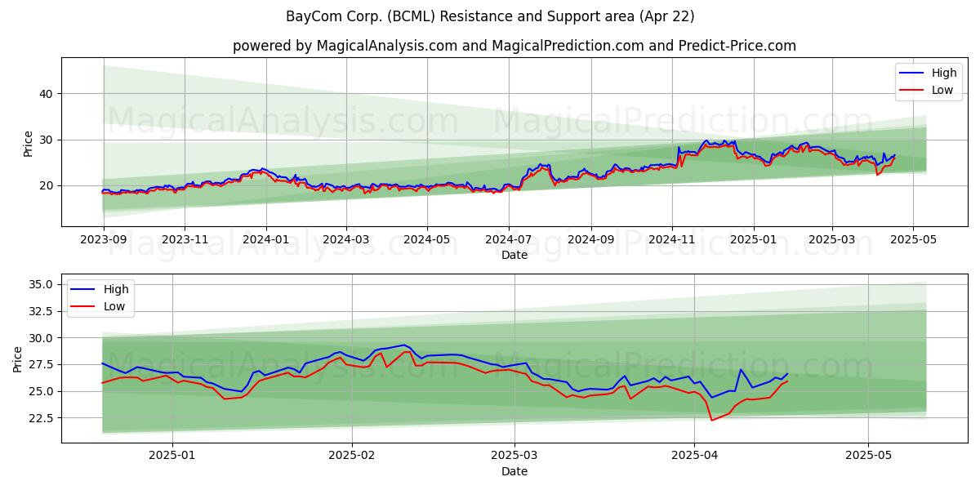Click the top chart 'Price' axis label
980x490 pixels.
pyautogui.click(x=29, y=142)
